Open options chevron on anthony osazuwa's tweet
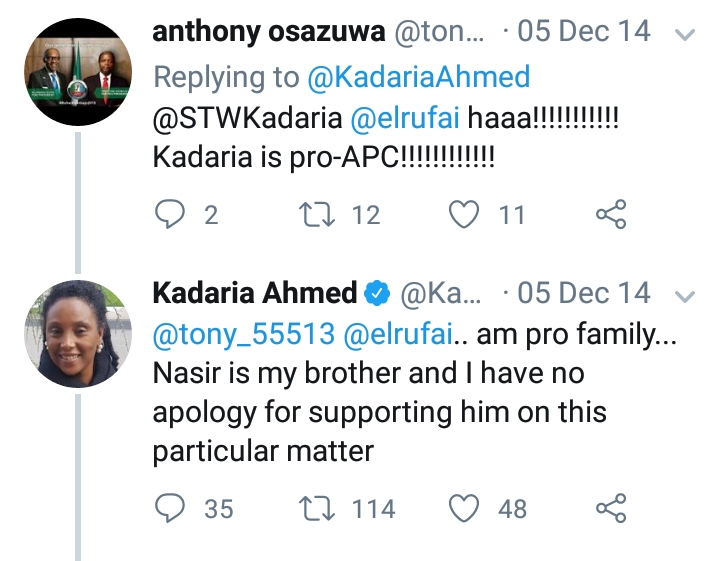The width and height of the screenshot is (720, 561). 685,36
